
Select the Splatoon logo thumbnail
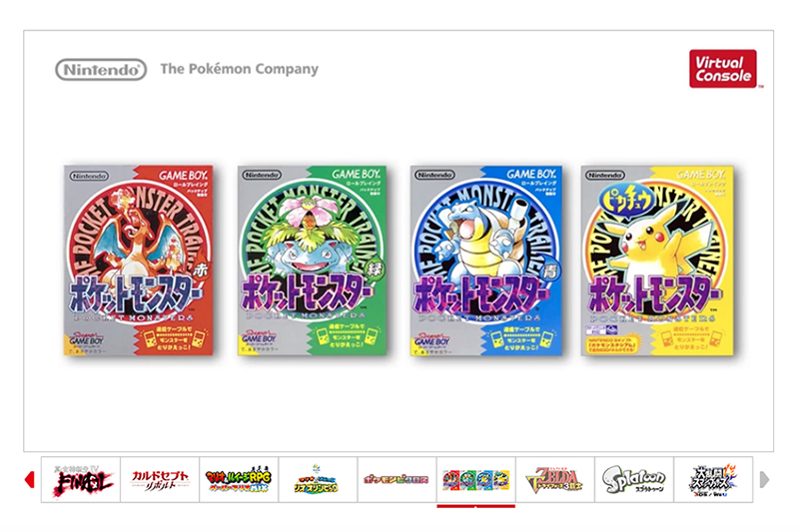point(634,479)
